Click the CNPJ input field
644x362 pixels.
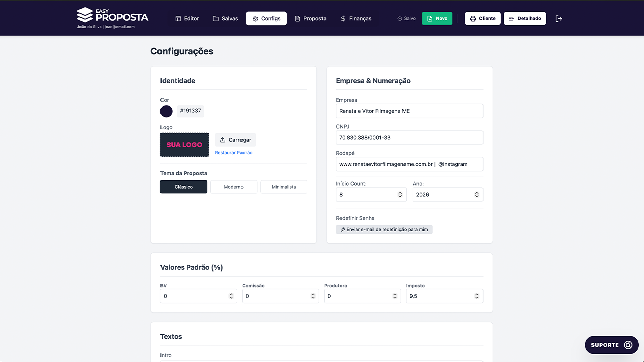tap(409, 138)
